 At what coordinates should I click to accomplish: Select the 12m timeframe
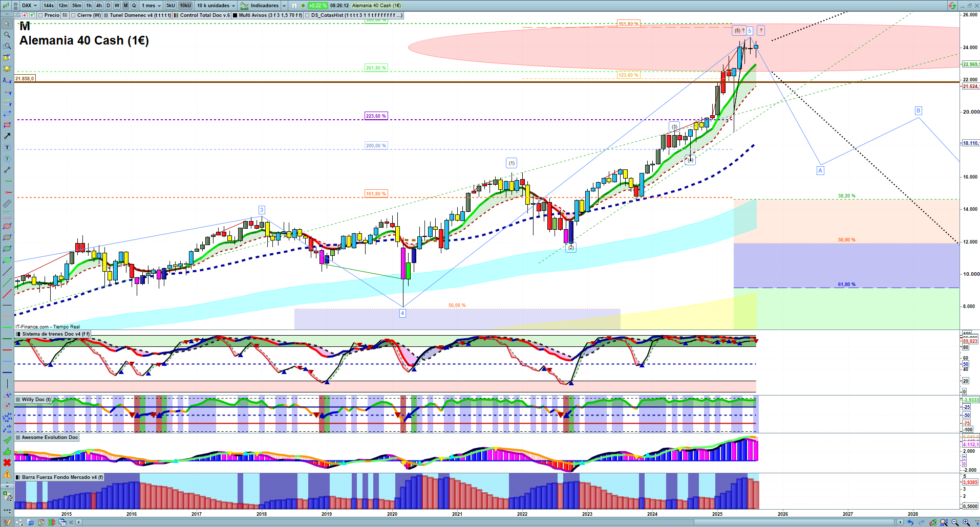coord(62,6)
